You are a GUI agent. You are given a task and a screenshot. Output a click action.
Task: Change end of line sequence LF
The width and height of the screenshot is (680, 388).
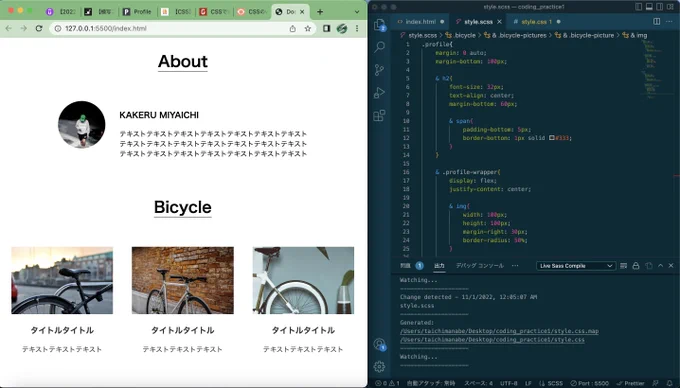click(x=528, y=383)
